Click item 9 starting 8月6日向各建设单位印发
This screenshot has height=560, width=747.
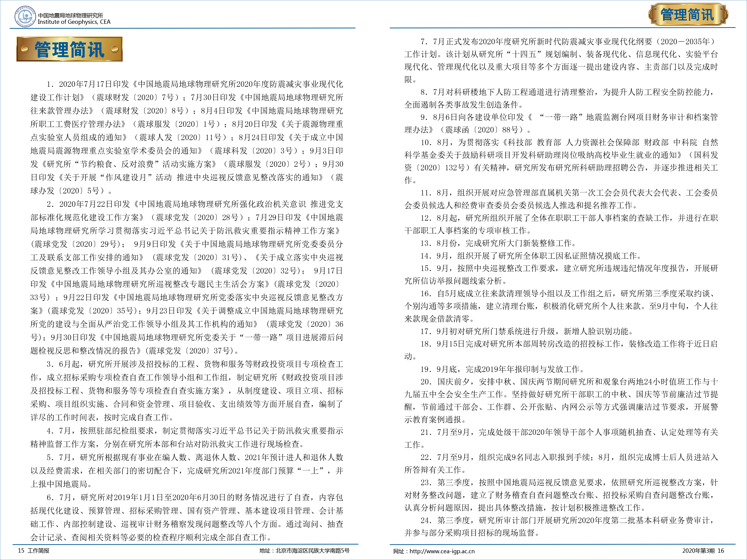[x=561, y=123]
